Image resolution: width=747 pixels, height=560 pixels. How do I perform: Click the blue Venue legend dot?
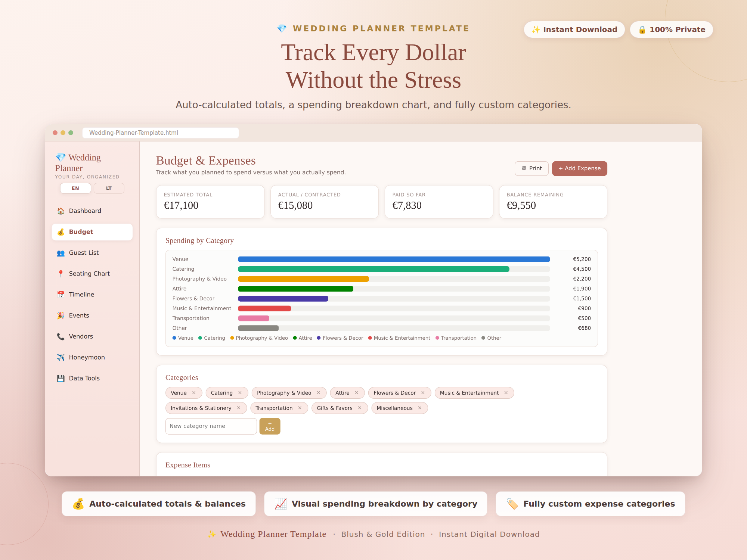(174, 338)
